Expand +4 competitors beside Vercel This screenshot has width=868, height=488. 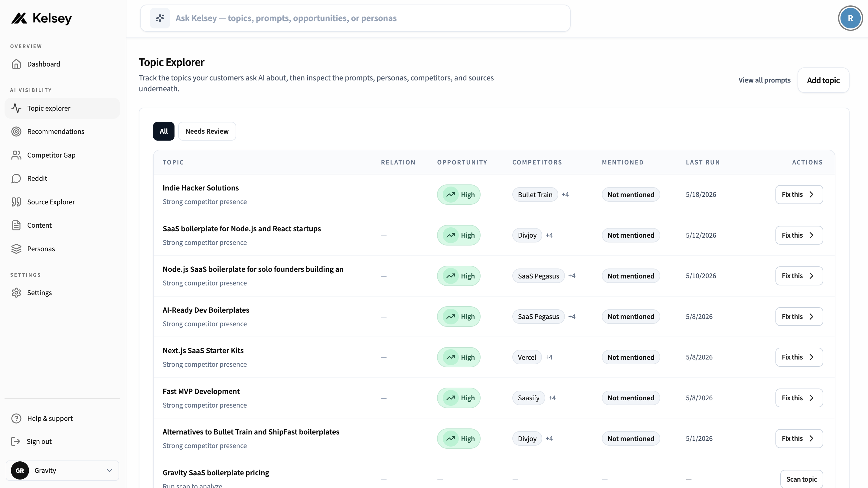[x=549, y=357]
